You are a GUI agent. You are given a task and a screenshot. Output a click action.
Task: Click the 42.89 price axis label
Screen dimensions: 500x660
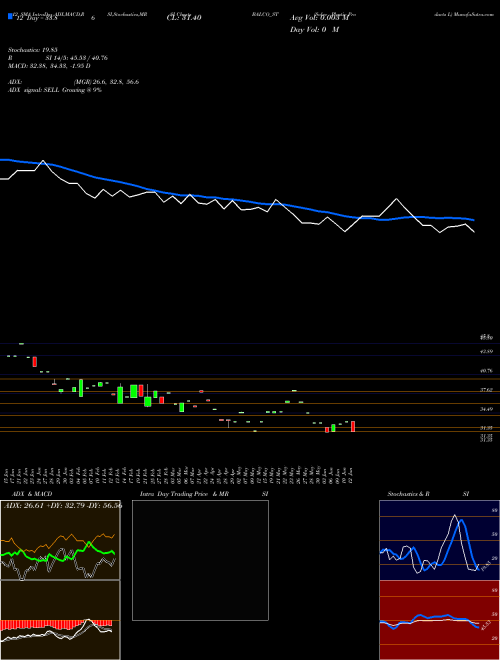click(x=487, y=351)
